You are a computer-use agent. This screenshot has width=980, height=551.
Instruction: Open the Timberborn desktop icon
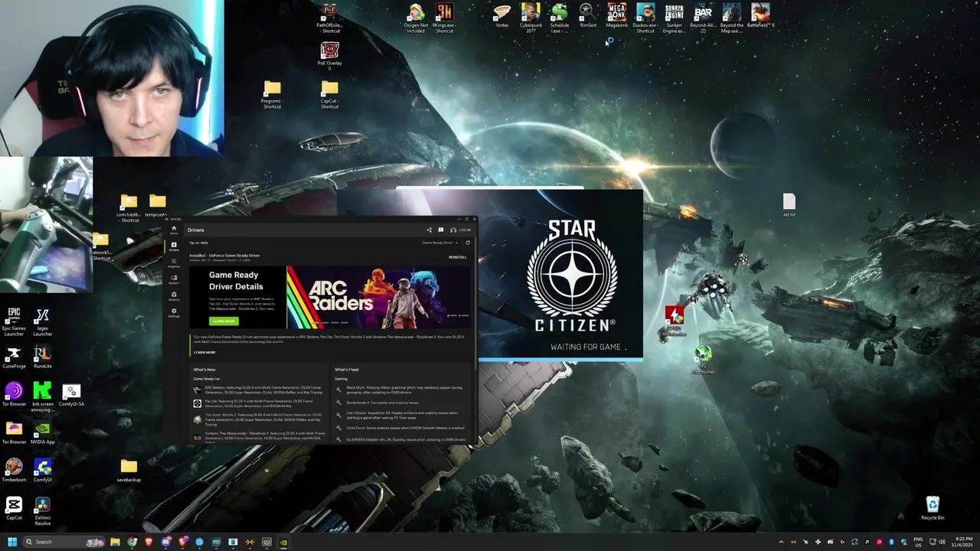[14, 471]
